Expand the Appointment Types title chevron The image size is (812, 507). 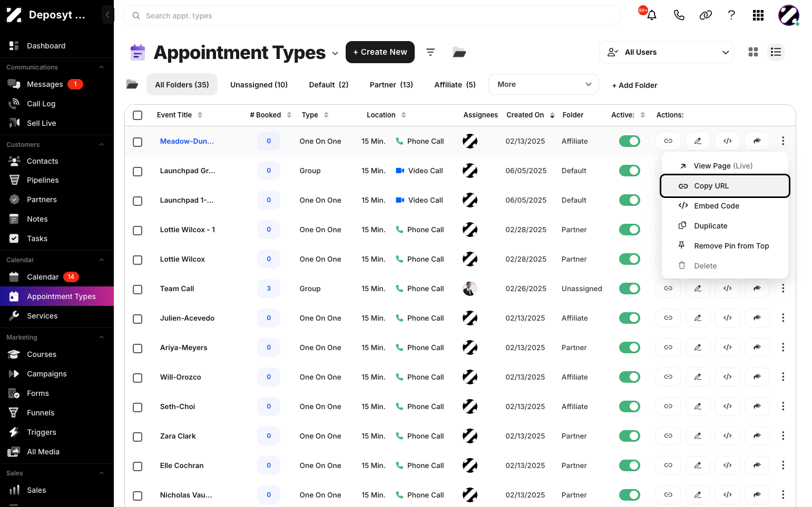coord(335,54)
